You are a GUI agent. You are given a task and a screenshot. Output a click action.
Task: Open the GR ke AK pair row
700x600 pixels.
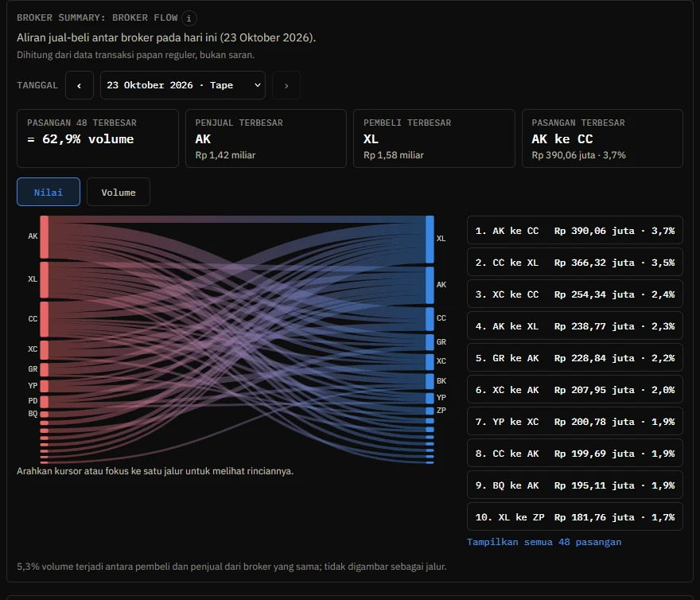[575, 358]
